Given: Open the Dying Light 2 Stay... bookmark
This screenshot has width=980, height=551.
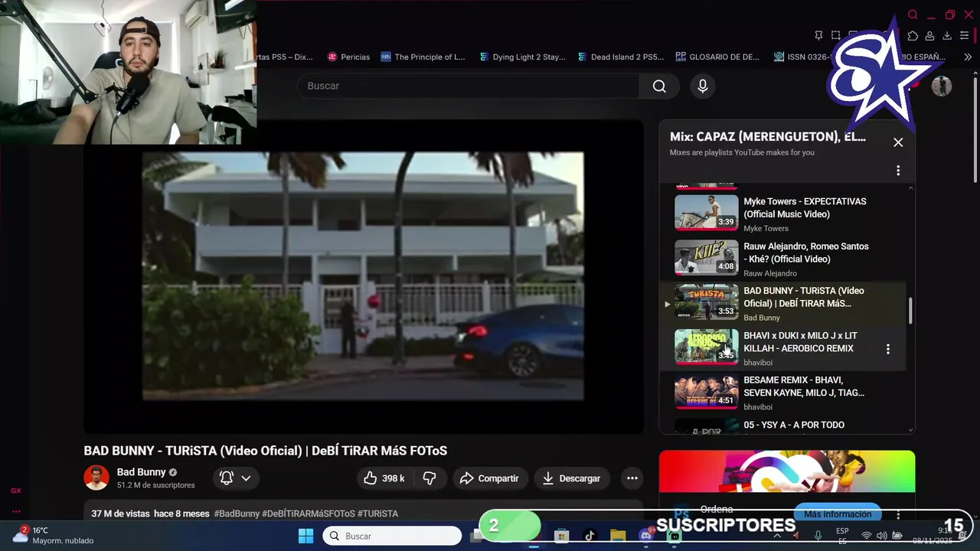Looking at the screenshot, I should (x=522, y=57).
